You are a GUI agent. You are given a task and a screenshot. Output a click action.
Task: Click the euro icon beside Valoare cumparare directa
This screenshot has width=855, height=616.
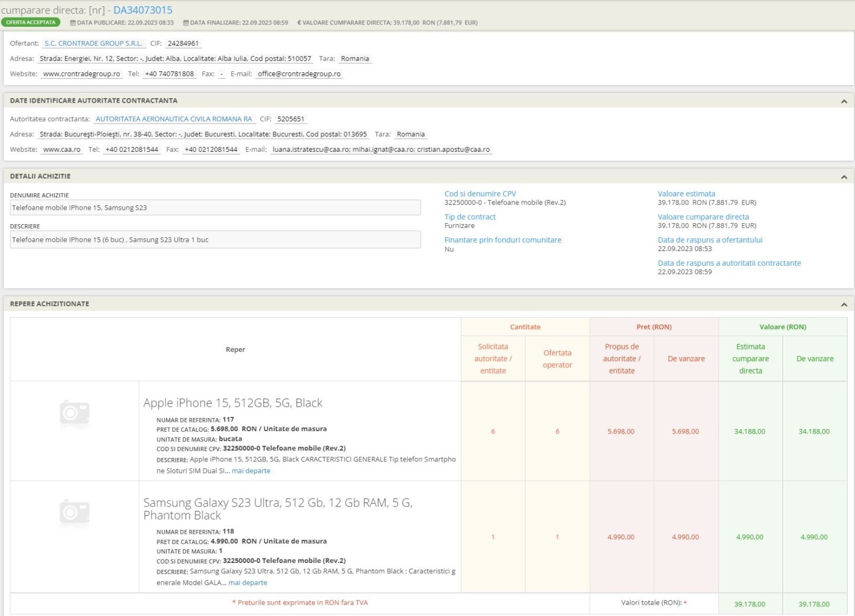coord(299,23)
